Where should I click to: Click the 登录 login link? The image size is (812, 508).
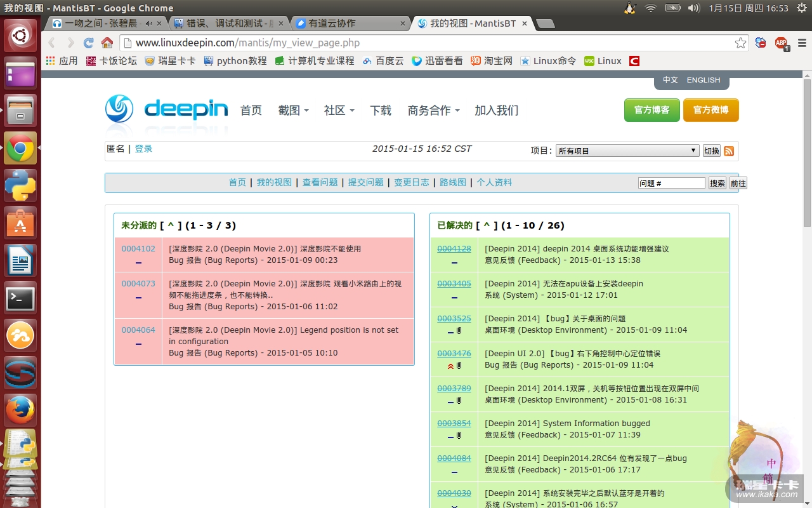coord(143,149)
